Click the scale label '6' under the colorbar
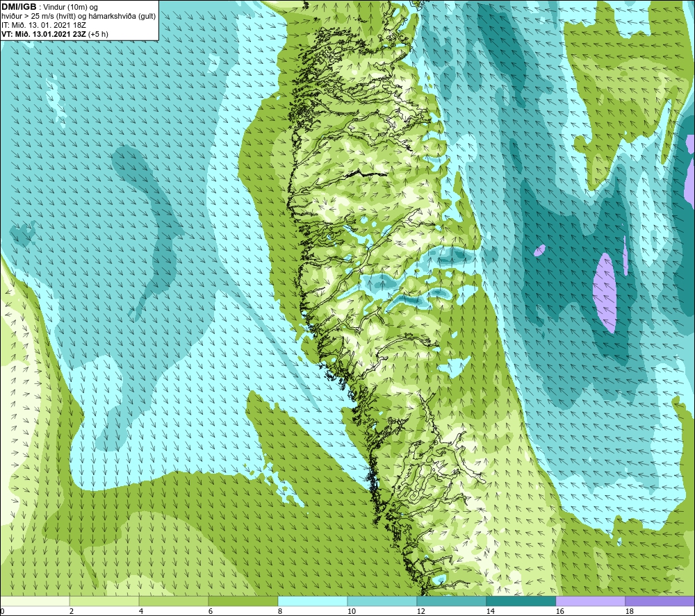The width and height of the screenshot is (695, 616). pos(211,611)
